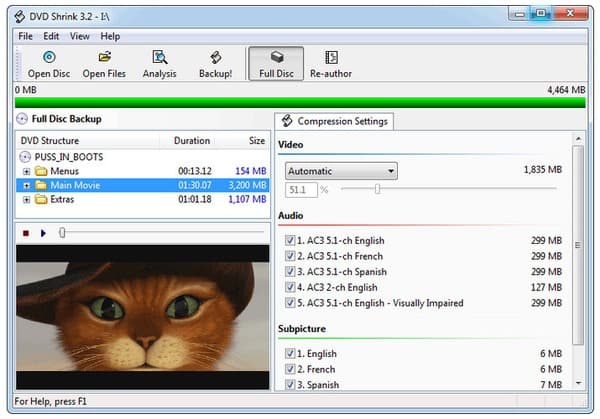
Task: Click the 00:13.12 duration value
Action: coord(195,171)
